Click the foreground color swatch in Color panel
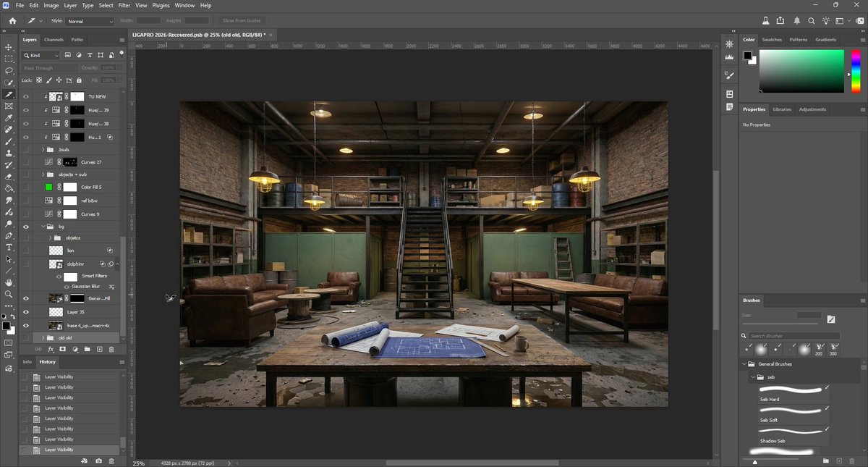The image size is (868, 467). 747,56
